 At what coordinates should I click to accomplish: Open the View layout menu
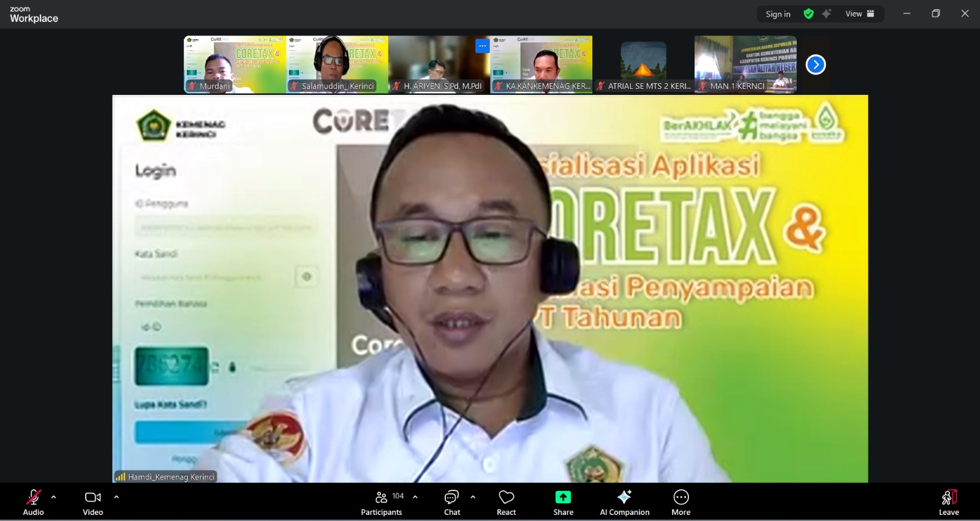click(x=859, y=13)
